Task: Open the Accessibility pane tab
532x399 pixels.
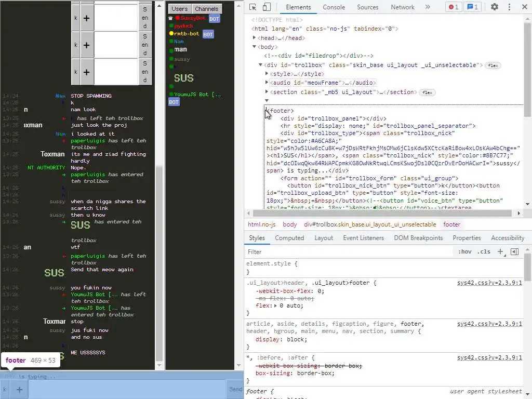Action: pyautogui.click(x=508, y=238)
